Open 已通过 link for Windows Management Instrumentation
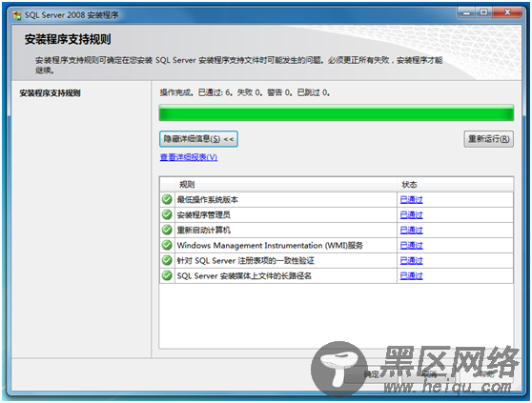The width and height of the screenshot is (532, 403). tap(411, 246)
